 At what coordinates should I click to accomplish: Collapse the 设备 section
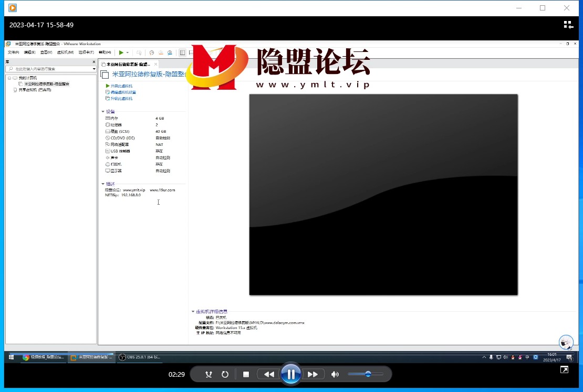click(103, 111)
